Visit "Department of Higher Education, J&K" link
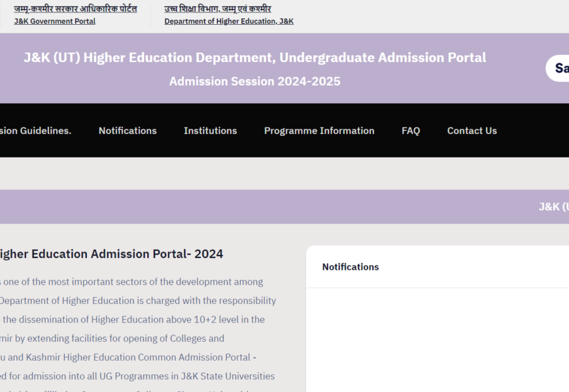Viewport: 569px width, 392px height. tap(229, 21)
